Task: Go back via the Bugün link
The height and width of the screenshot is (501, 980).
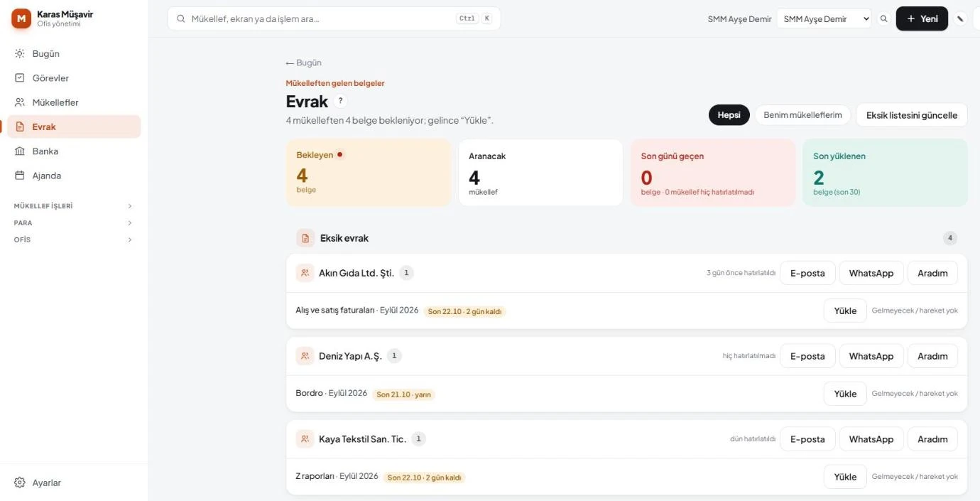Action: (x=304, y=63)
